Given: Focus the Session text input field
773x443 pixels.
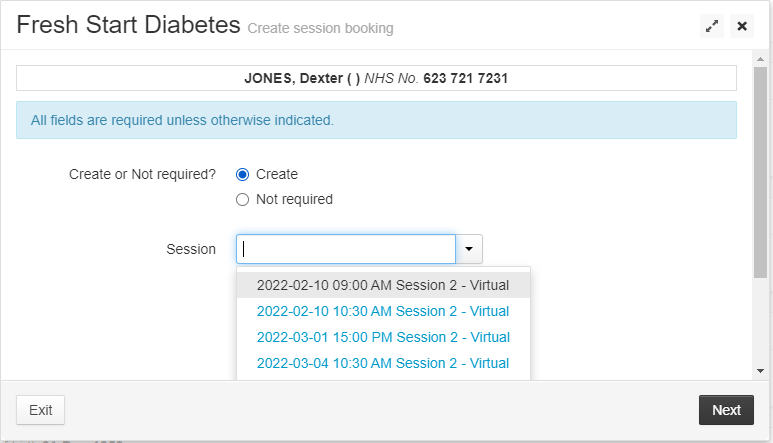Looking at the screenshot, I should pyautogui.click(x=346, y=249).
